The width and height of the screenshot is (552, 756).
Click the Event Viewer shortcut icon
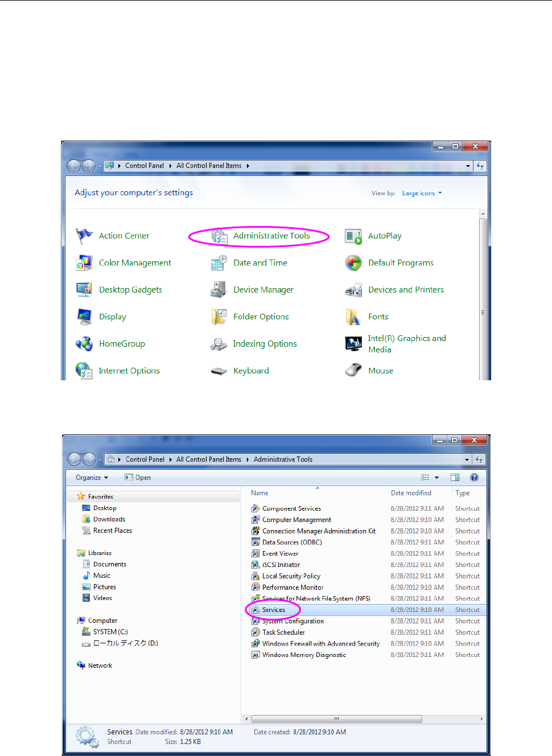(x=256, y=553)
